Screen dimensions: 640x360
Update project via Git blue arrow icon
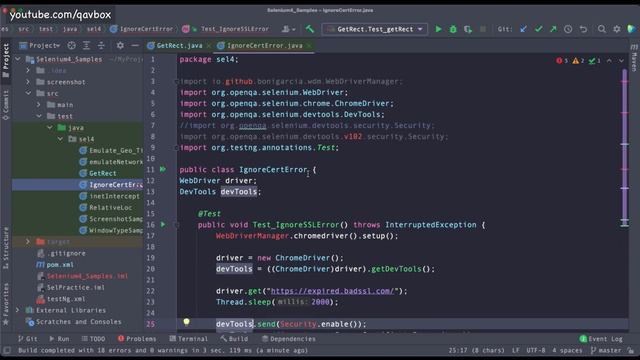523,29
